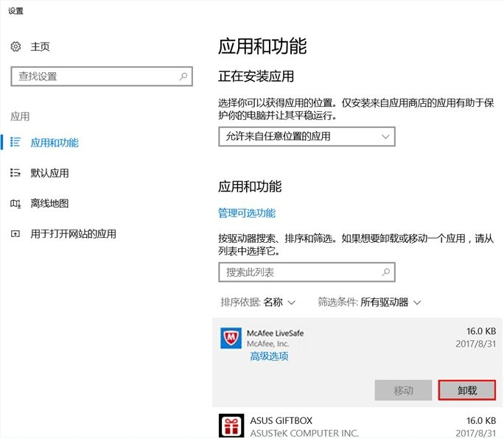Open 高级选项 for McAfee LiveSafe
This screenshot has height=438, width=504.
[x=269, y=356]
